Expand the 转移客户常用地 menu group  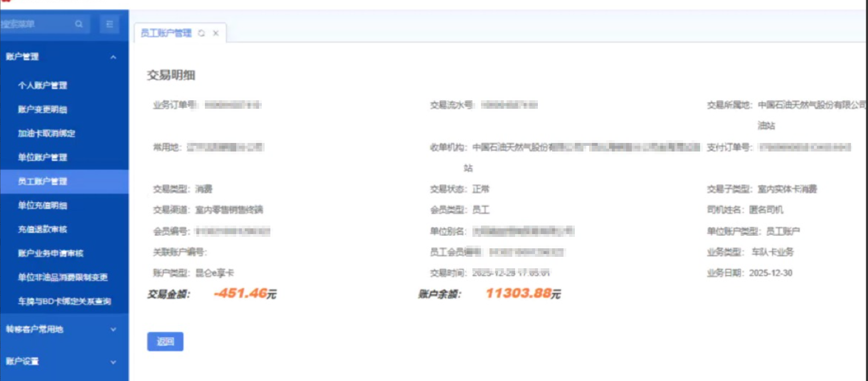point(113,329)
